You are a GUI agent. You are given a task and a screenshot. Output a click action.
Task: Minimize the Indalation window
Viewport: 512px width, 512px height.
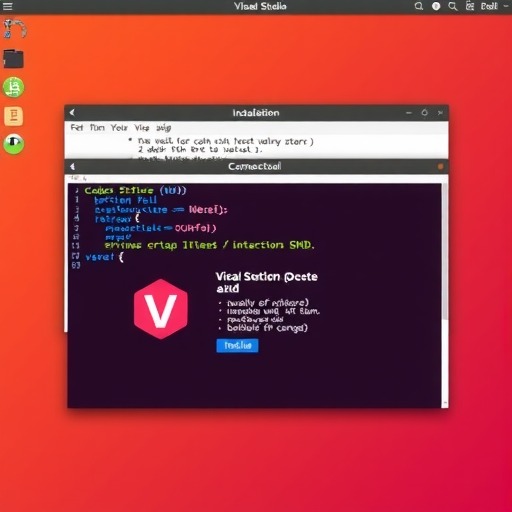[409, 113]
